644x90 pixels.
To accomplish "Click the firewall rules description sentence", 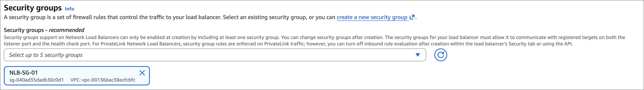I will pyautogui.click(x=113, y=17).
